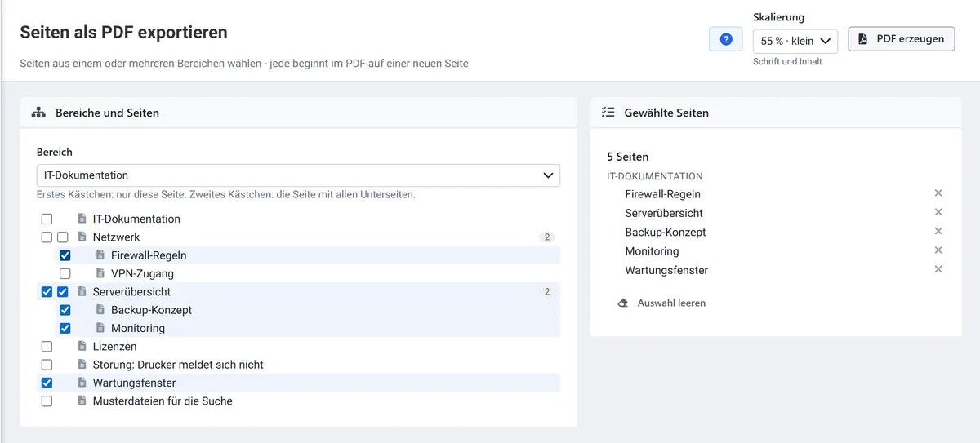The image size is (980, 443).
Task: Uncheck the second Serverübersicht checkbox with subpages
Action: [63, 292]
